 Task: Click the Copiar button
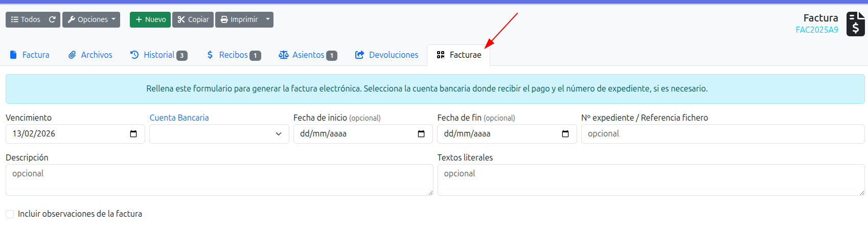coord(193,19)
